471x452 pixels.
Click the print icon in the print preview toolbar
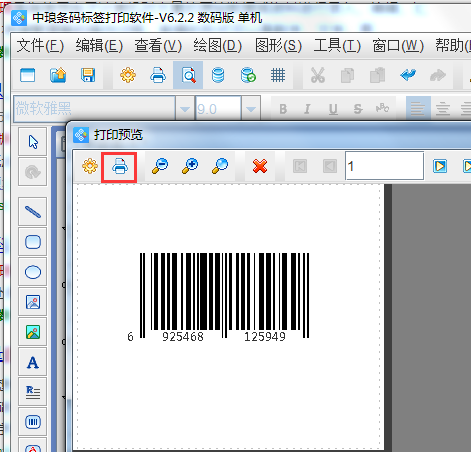pos(119,166)
